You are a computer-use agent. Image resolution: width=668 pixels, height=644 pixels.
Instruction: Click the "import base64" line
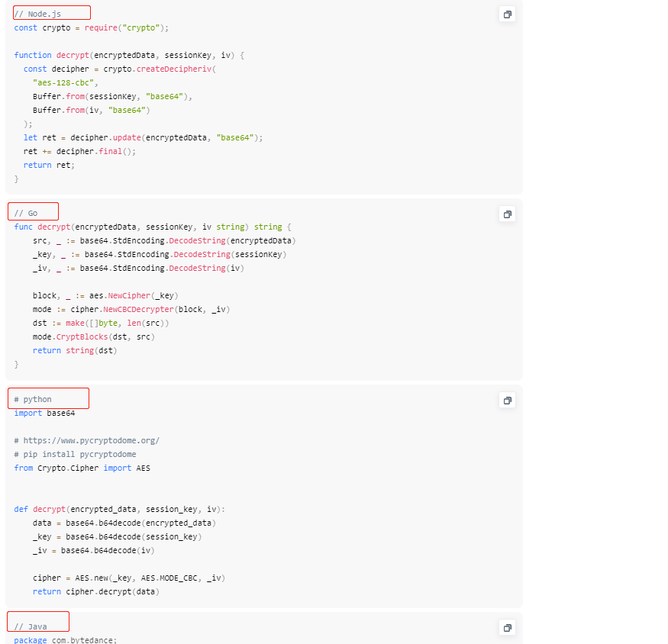[44, 414]
